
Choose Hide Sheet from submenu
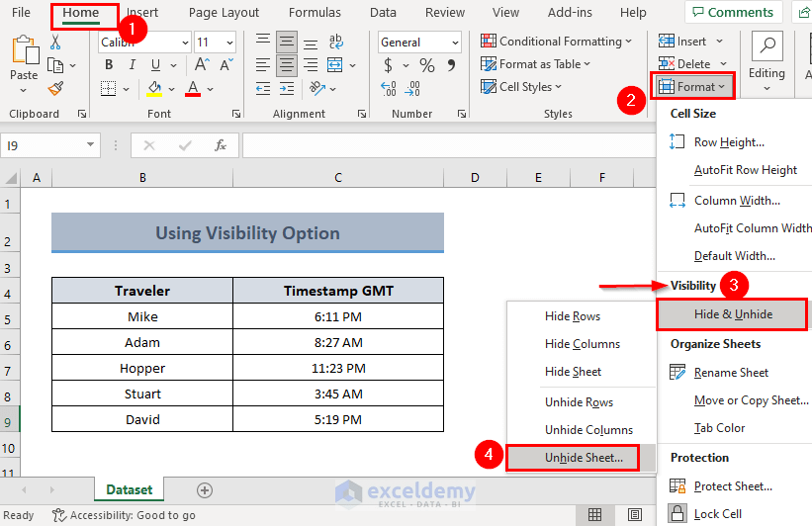573,372
